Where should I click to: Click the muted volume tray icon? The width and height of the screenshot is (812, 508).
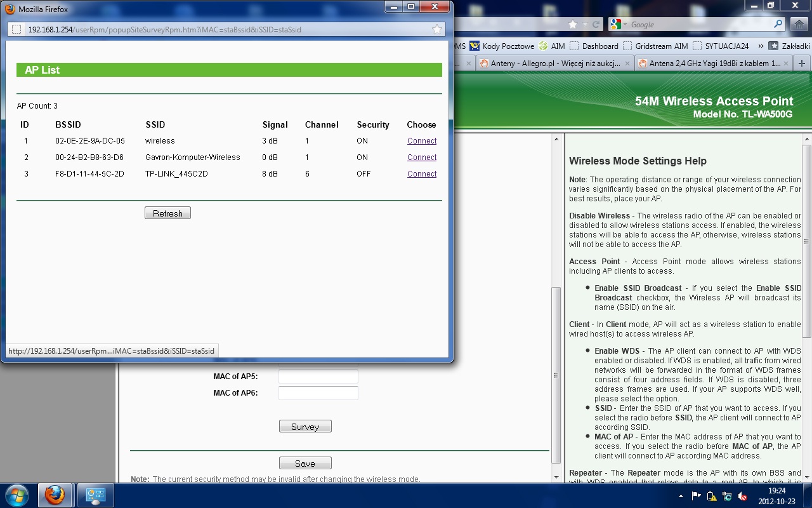point(742,495)
